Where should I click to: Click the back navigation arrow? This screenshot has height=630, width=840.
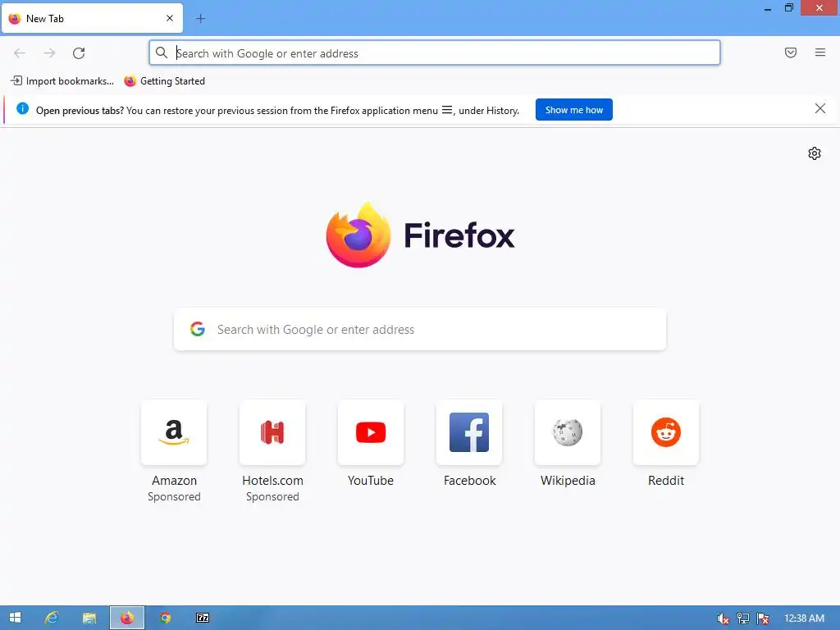(20, 53)
